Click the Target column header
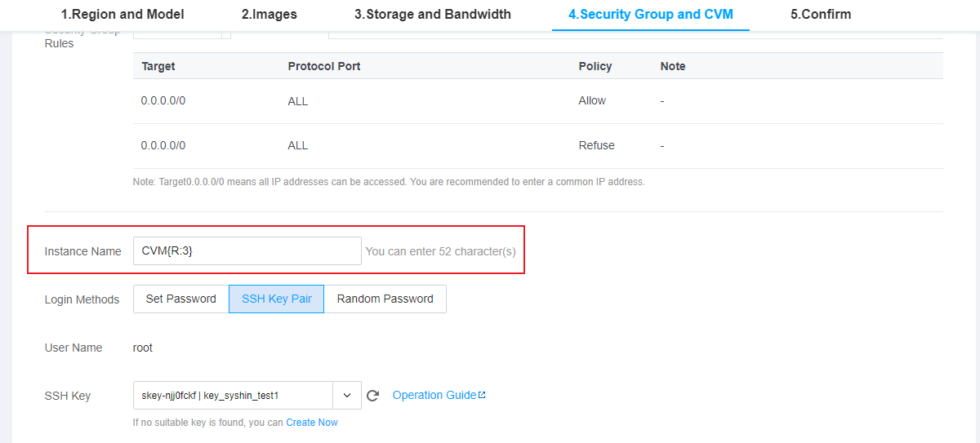Screen dimensions: 980x443 (x=158, y=66)
